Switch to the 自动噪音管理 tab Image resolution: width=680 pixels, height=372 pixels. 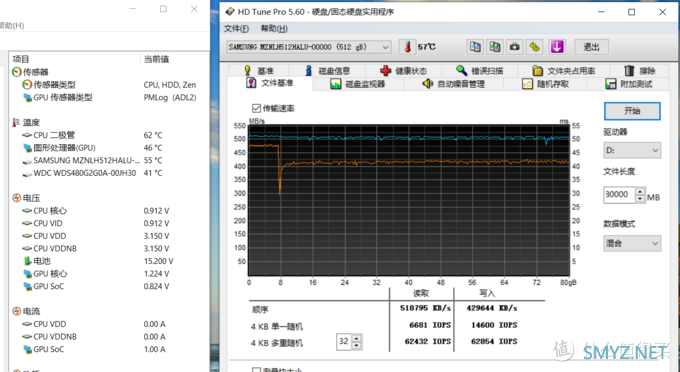point(454,84)
